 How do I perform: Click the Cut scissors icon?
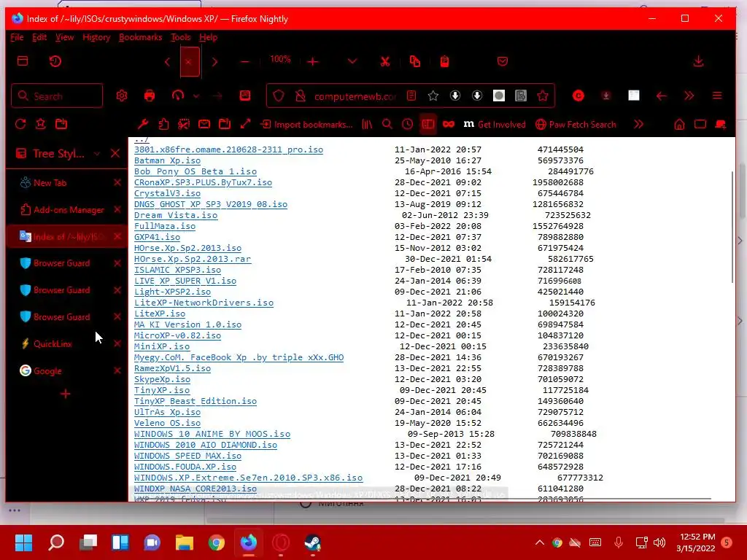coord(385,62)
